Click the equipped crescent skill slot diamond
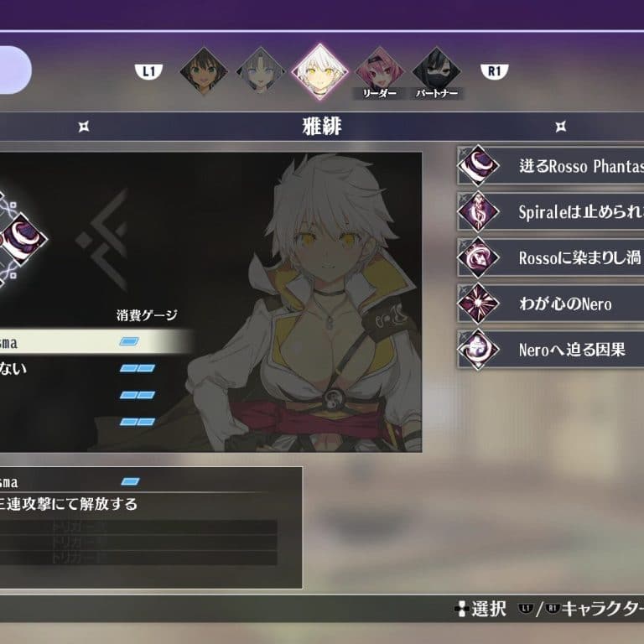This screenshot has width=644, height=644. pyautogui.click(x=23, y=240)
